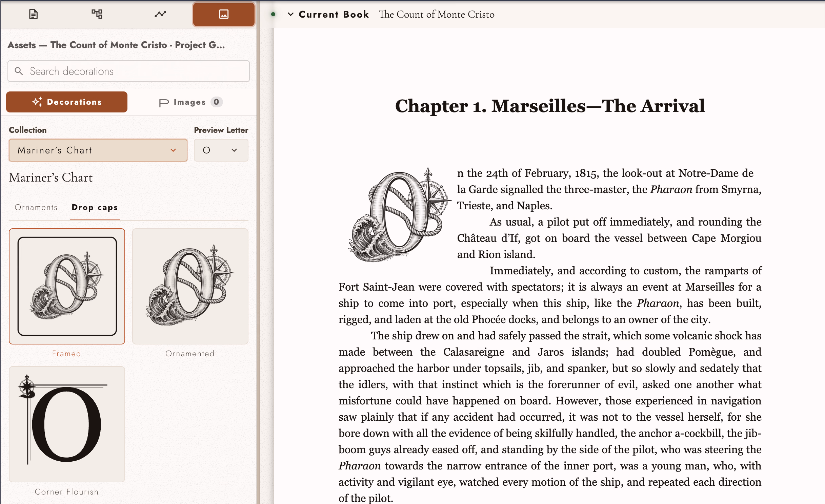Switch to the Images tab
825x504 pixels.
[191, 102]
